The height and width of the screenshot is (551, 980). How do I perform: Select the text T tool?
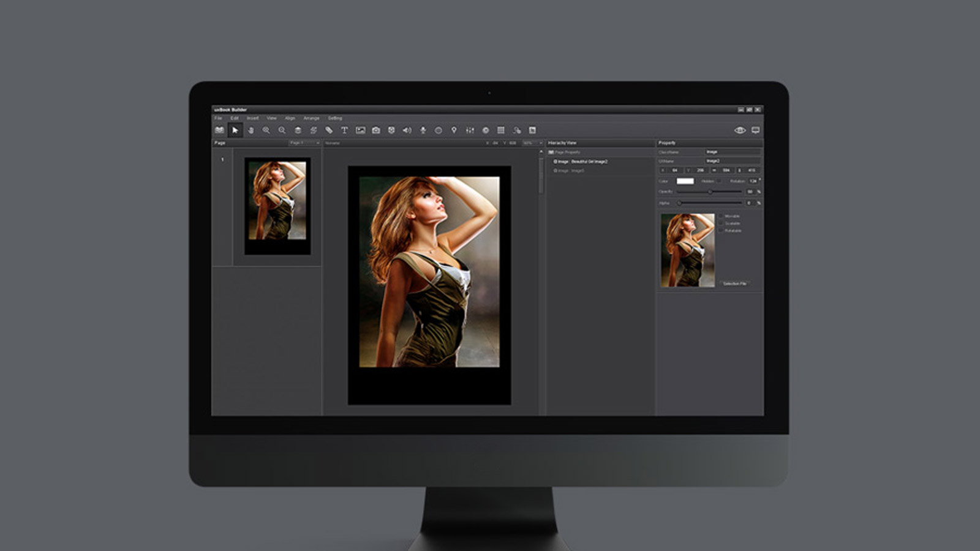344,130
